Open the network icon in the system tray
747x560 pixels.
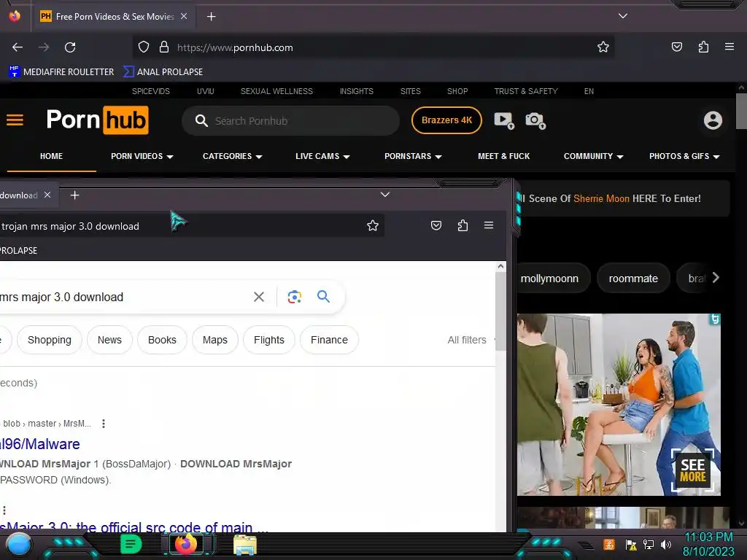(649, 544)
